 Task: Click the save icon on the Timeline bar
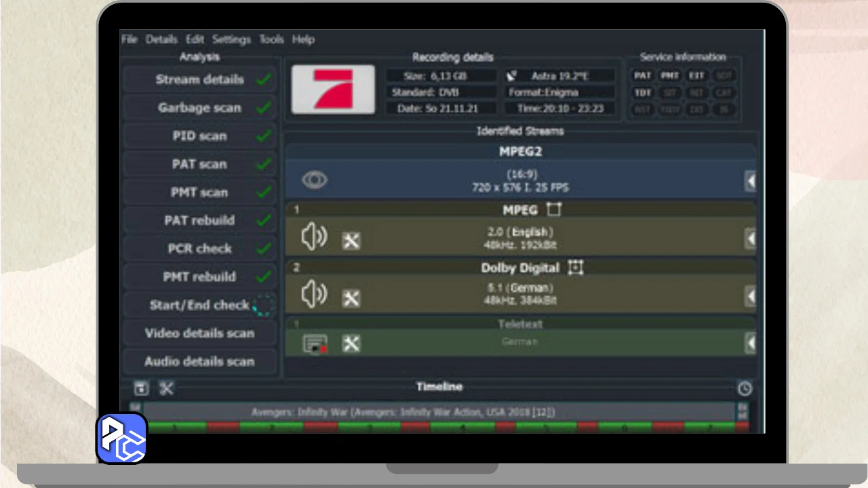pyautogui.click(x=141, y=388)
